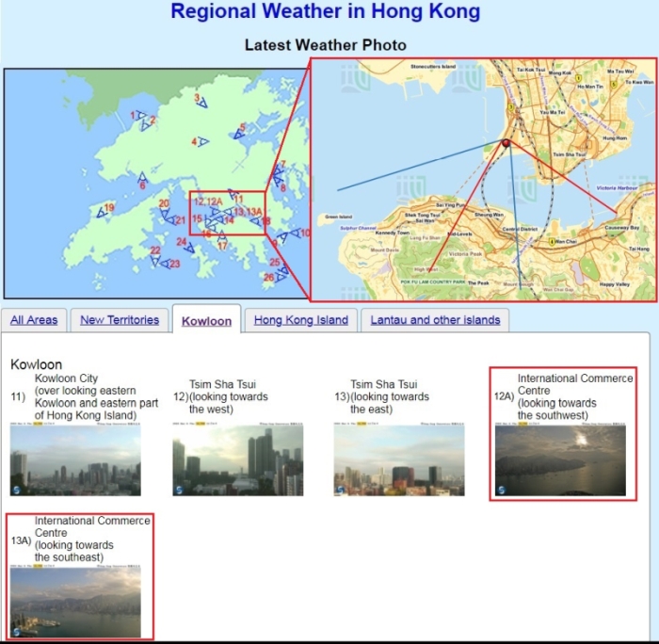Select the Hong Kong Island tab

pos(300,320)
